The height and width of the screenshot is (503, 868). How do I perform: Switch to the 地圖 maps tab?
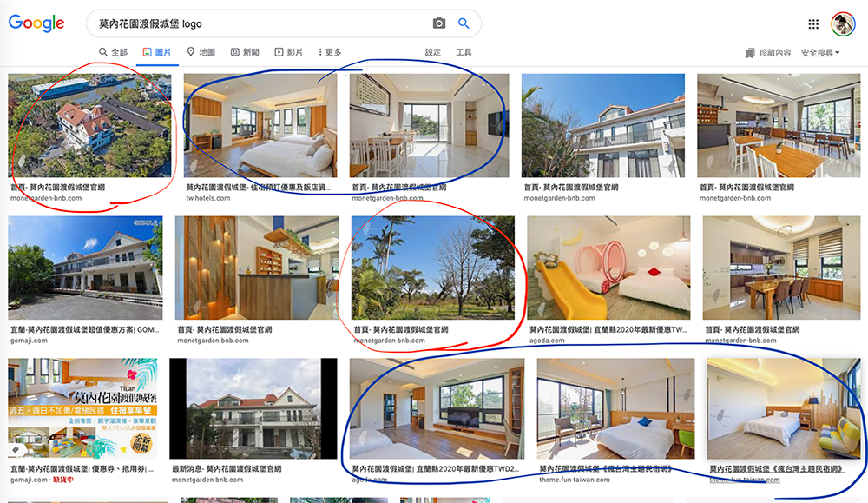pyautogui.click(x=201, y=52)
